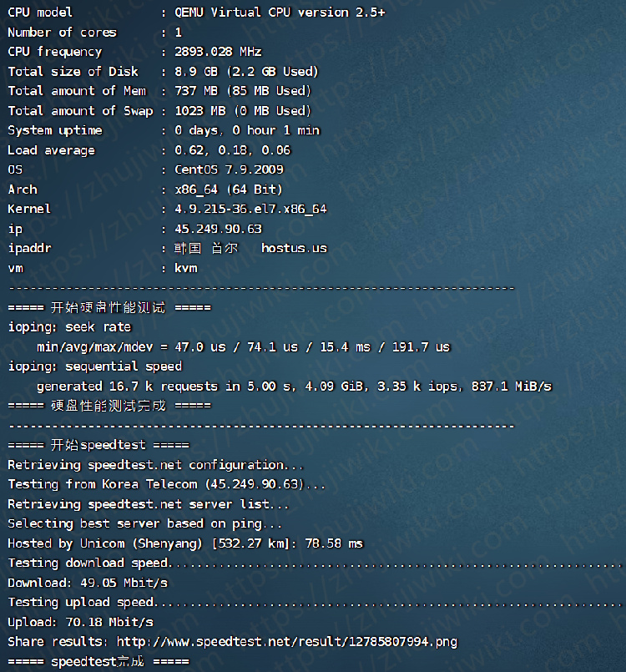
Task: Click the Arch value x86_64 (64 Bit)
Action: pos(229,189)
